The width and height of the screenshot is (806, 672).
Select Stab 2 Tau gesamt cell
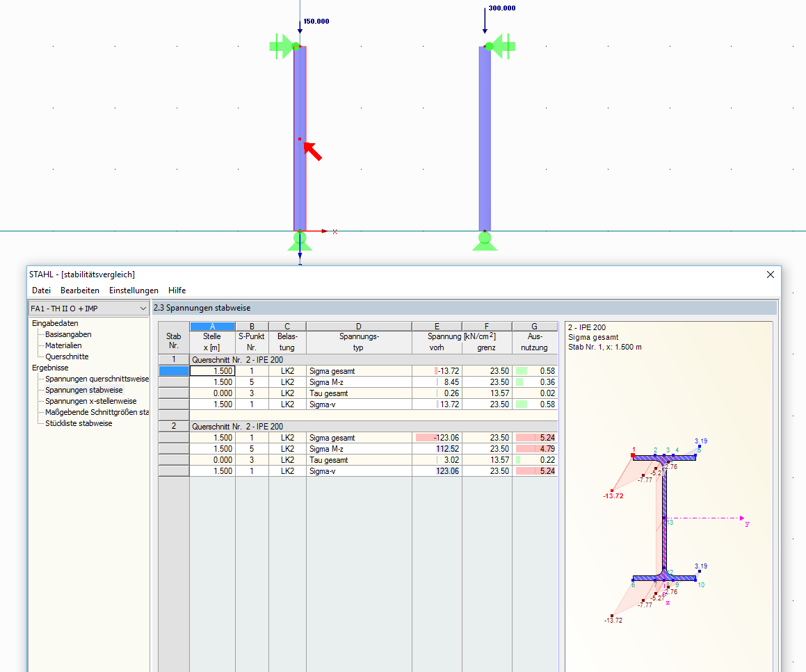click(x=359, y=460)
